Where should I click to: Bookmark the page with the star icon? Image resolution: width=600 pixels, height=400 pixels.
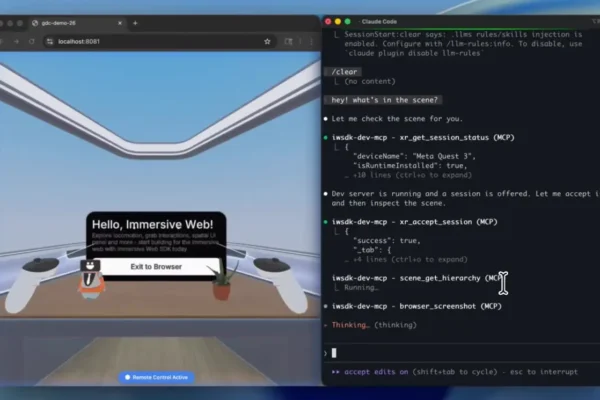click(x=267, y=41)
